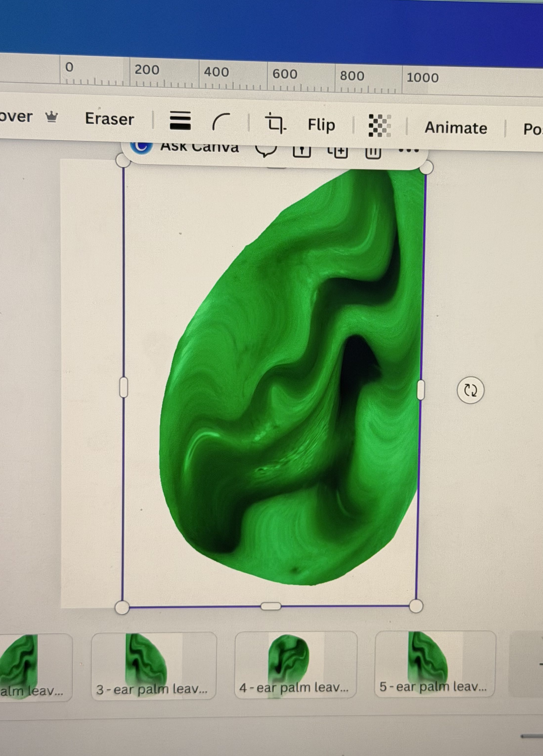Screen dimensions: 543x756
Task: Click the crown premium icon
Action: (52, 117)
